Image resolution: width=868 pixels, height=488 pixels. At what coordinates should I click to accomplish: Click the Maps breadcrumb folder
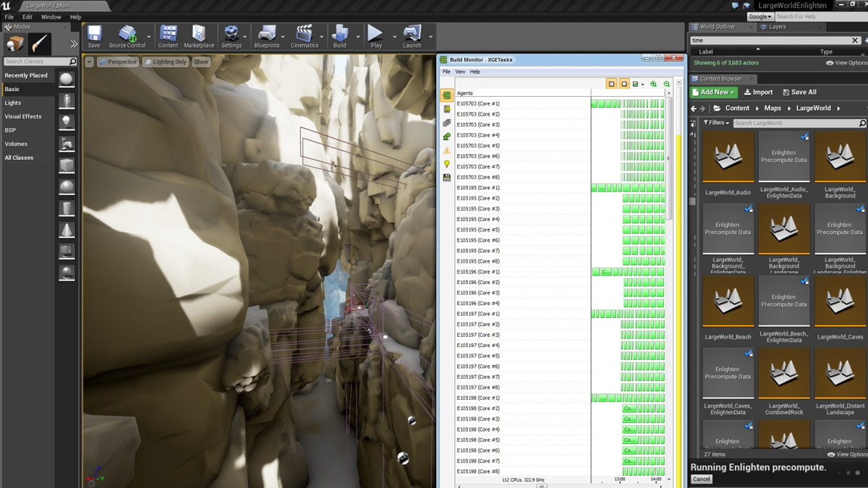(773, 108)
